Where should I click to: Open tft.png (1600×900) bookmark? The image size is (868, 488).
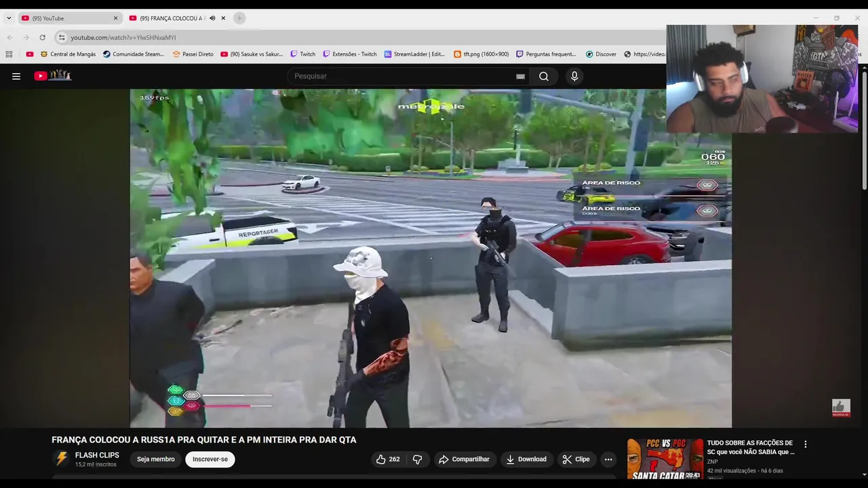pyautogui.click(x=481, y=54)
